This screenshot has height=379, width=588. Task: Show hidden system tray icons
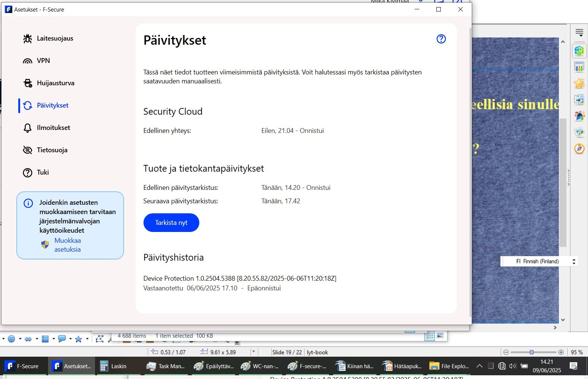[x=480, y=366]
